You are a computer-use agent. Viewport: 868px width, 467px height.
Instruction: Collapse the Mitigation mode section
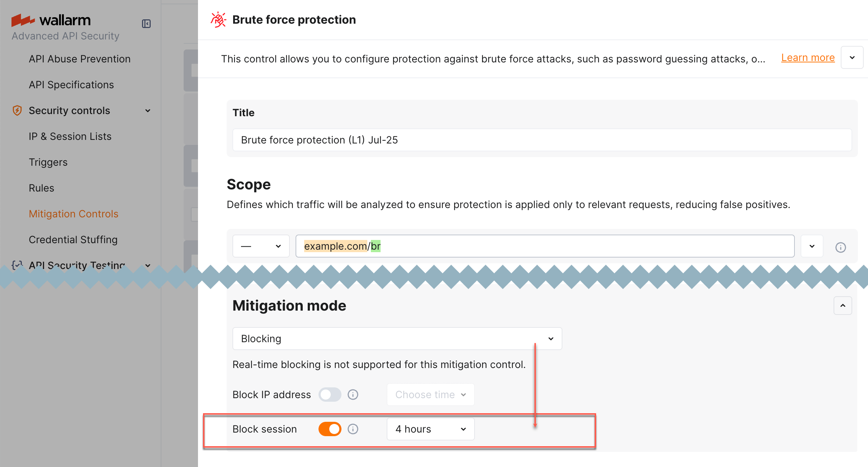[x=843, y=306]
